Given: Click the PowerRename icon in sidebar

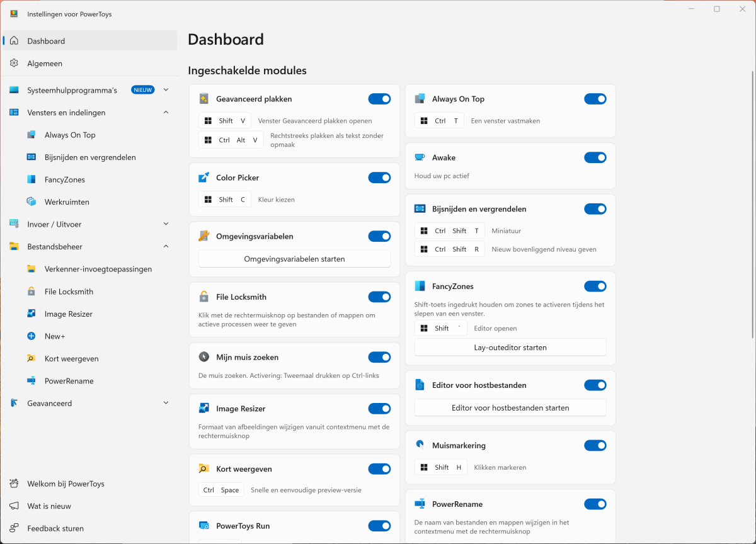Looking at the screenshot, I should click(x=31, y=381).
